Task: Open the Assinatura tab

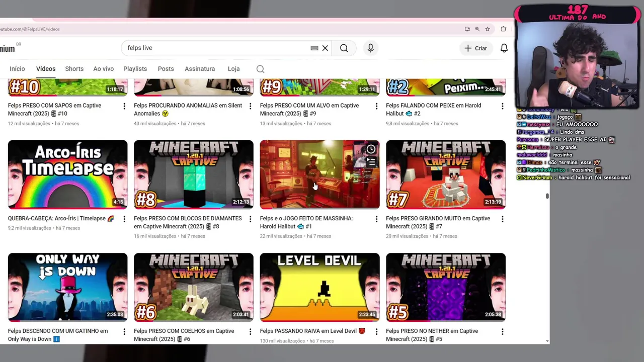Action: pos(200,69)
